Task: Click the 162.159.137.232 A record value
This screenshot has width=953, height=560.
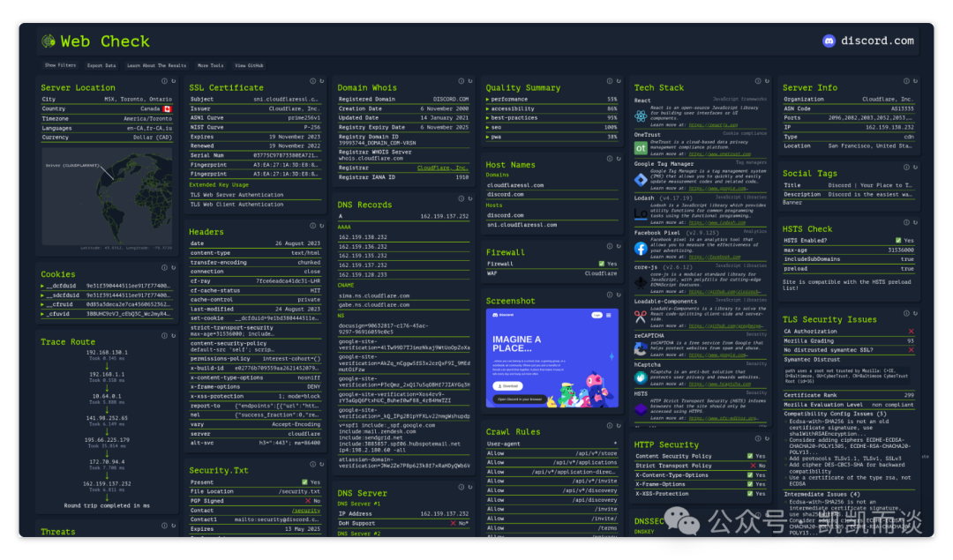Action: [445, 216]
